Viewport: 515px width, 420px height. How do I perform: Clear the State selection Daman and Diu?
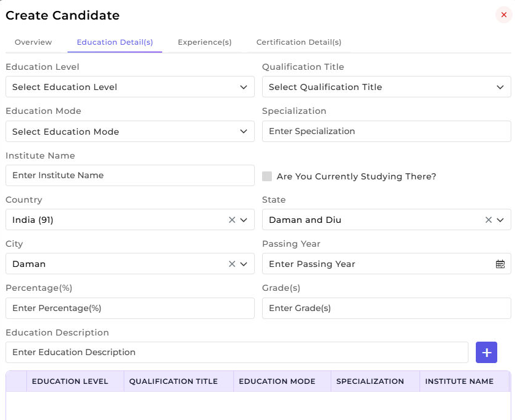click(489, 220)
